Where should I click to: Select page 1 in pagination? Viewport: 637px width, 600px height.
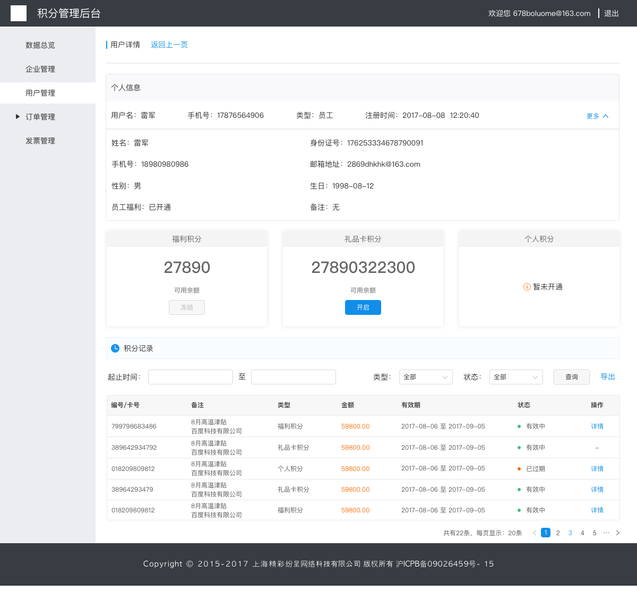[x=546, y=533]
